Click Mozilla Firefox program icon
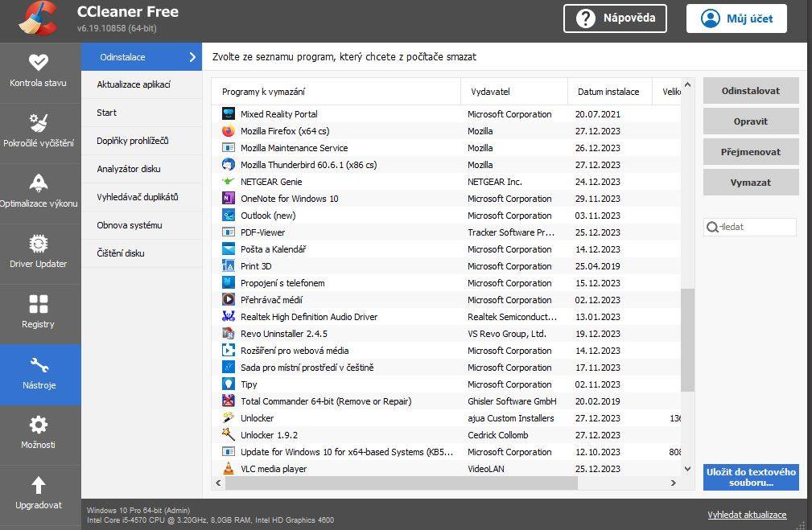Screen dimensions: 812x530 pos(229,131)
